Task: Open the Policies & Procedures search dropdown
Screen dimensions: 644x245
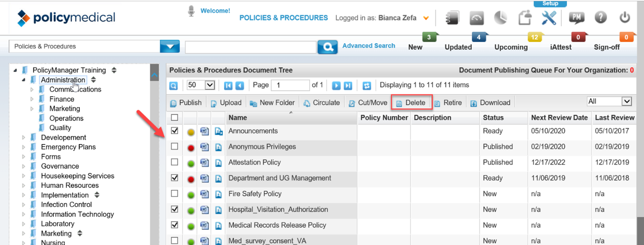Action: pos(170,46)
